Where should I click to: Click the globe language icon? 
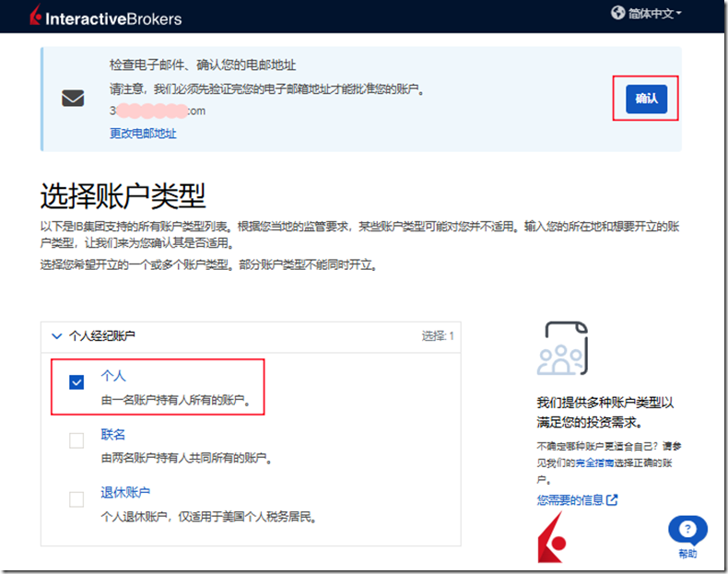point(617,13)
